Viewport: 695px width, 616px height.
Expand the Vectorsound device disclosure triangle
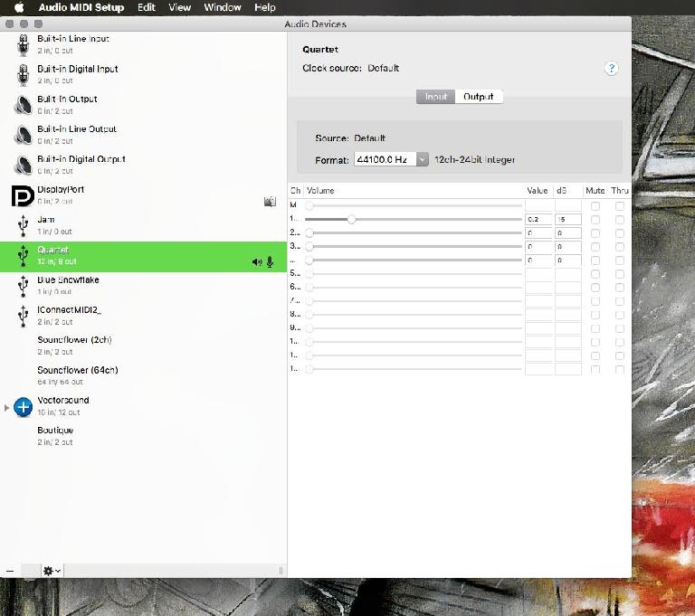coord(6,407)
